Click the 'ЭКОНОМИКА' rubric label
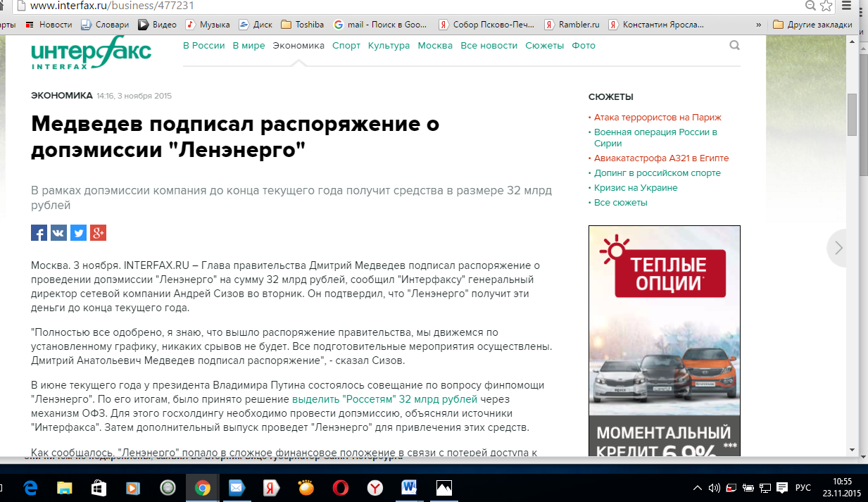The image size is (868, 502). [62, 96]
